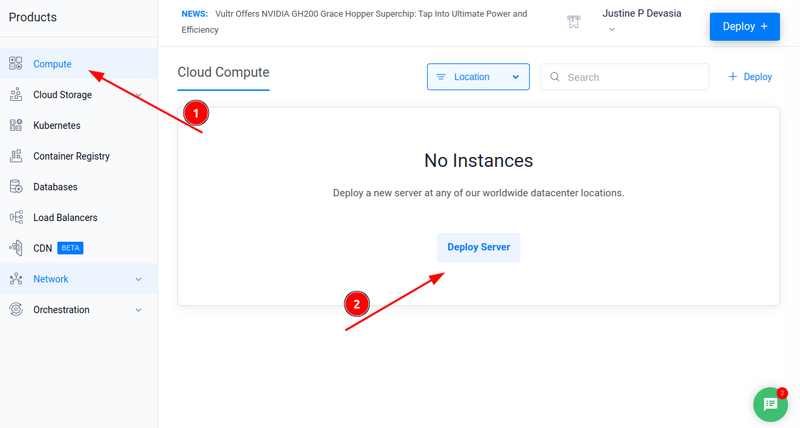Click the blue Deploy + button
Image resolution: width=800 pixels, height=428 pixels.
[x=744, y=27]
